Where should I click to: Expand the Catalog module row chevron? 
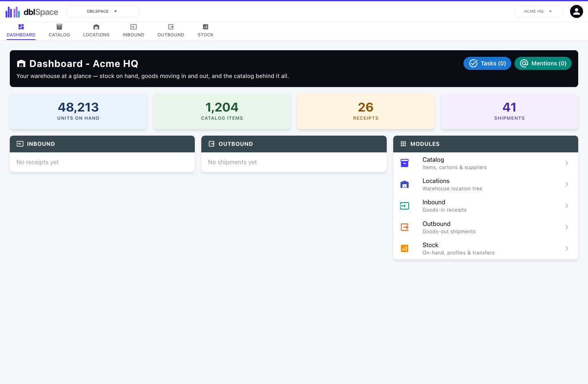(567, 163)
